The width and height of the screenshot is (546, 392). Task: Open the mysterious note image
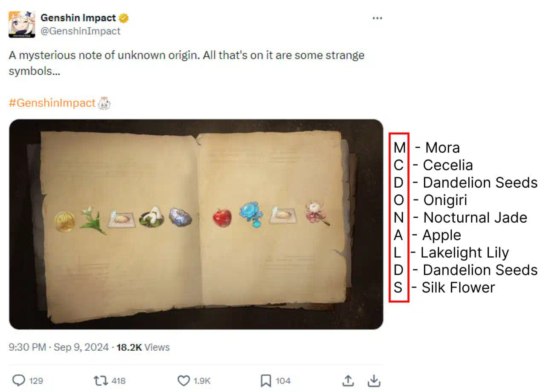coord(196,224)
